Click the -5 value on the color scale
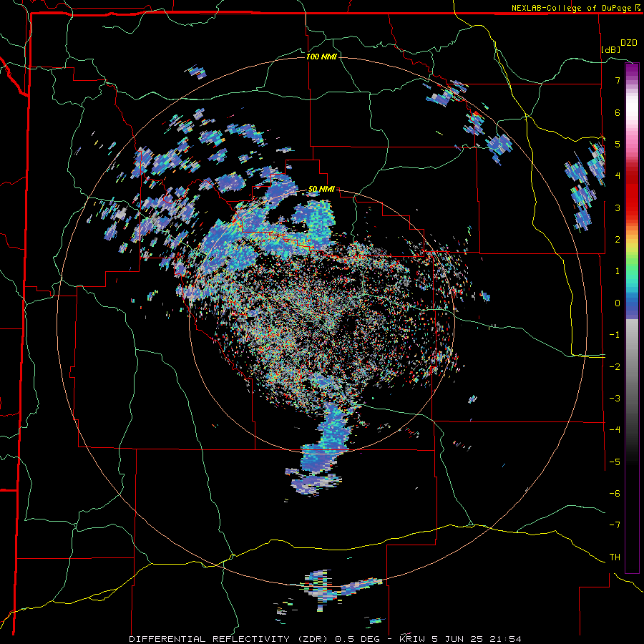This screenshot has width=644, height=644. pyautogui.click(x=615, y=462)
